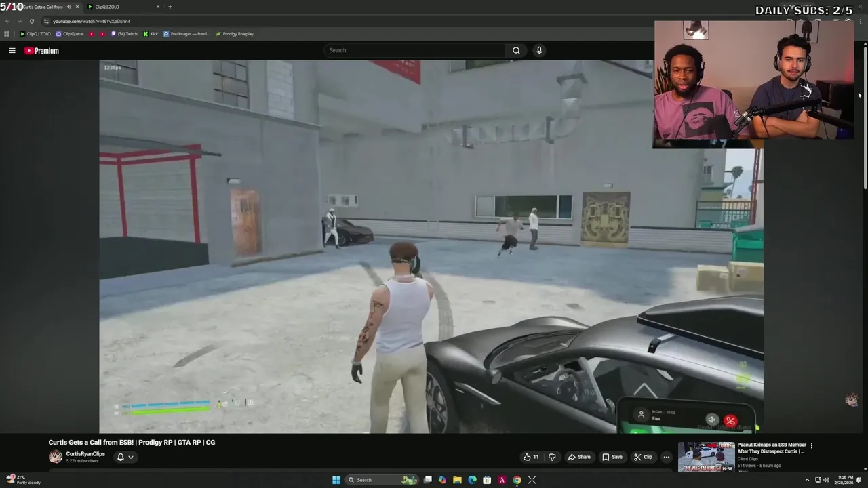Open the YouTube hamburger guide menu
The width and height of the screenshot is (868, 488).
coord(12,50)
